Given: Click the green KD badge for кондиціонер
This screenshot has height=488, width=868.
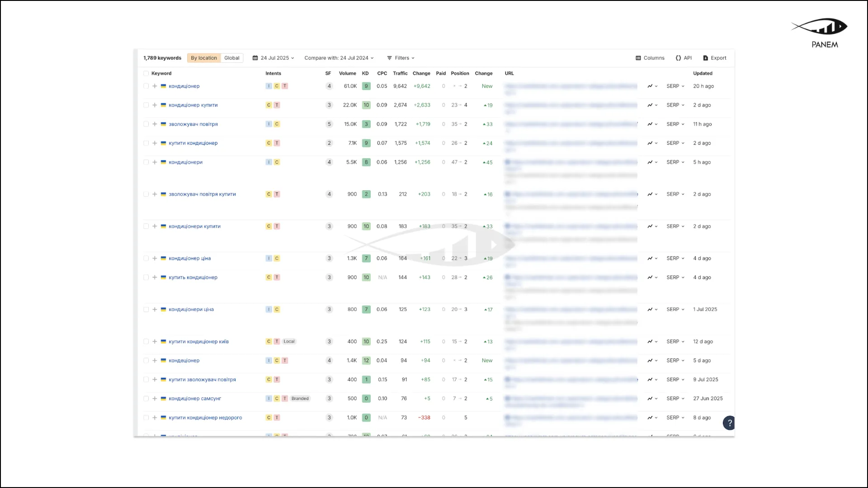Looking at the screenshot, I should [x=366, y=86].
